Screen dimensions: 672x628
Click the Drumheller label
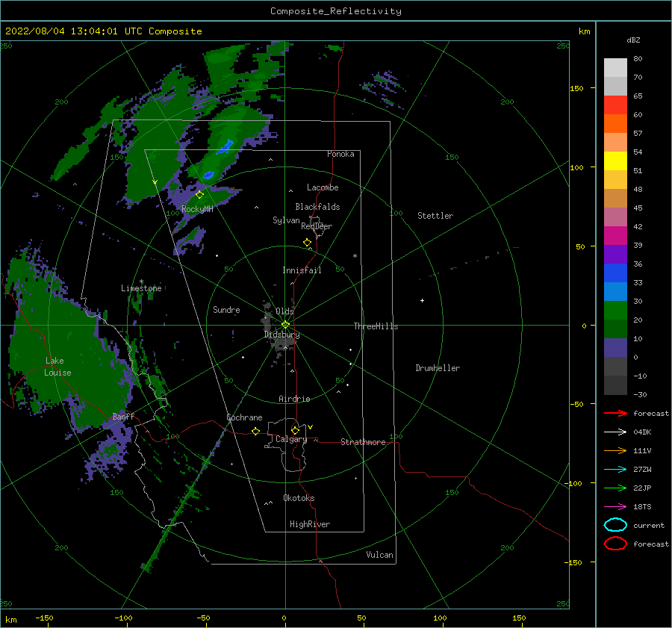pyautogui.click(x=438, y=368)
